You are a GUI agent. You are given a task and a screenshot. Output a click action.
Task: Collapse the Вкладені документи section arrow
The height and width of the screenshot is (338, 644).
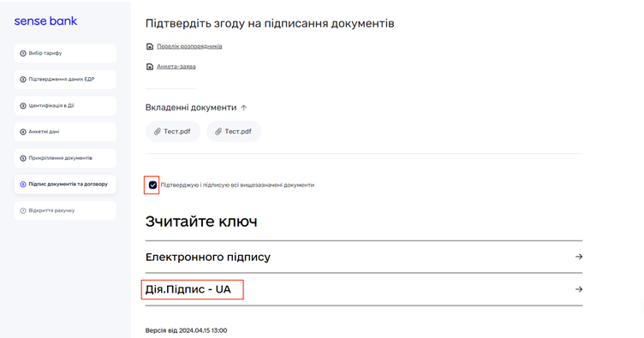click(x=243, y=108)
